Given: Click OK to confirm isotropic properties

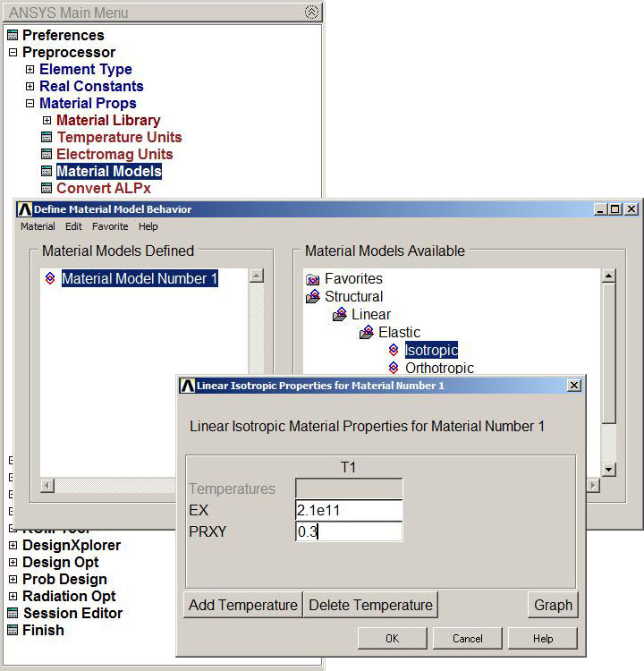Looking at the screenshot, I should [x=392, y=639].
